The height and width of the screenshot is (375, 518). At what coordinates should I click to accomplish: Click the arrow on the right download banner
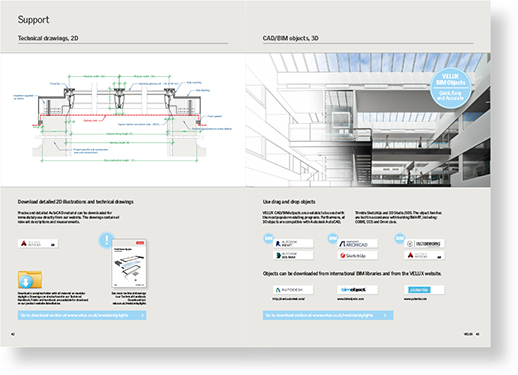tap(385, 315)
